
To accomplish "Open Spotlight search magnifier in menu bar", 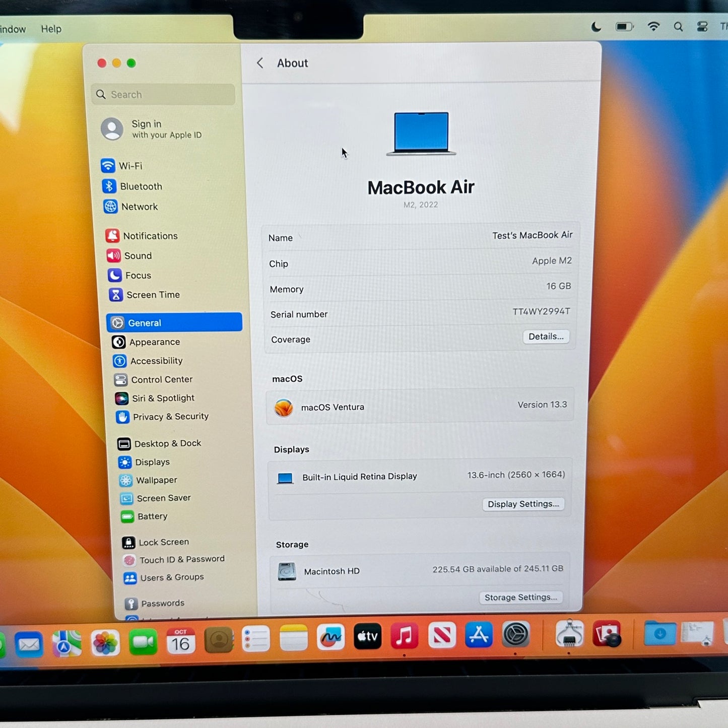I will (x=678, y=27).
